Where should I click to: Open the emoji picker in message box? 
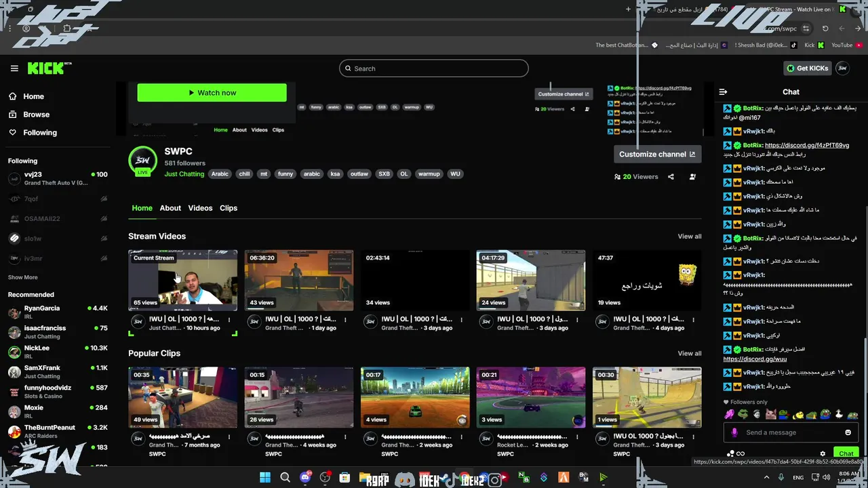point(848,432)
